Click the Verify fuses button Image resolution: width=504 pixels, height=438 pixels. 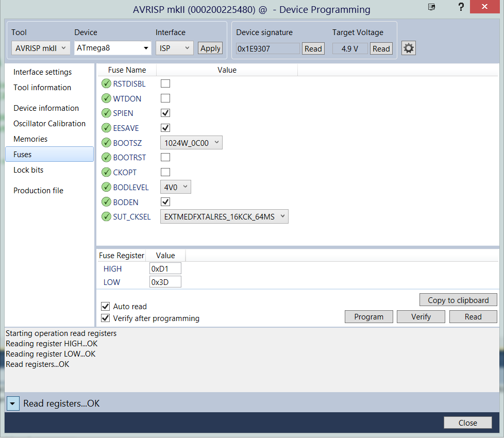(x=421, y=316)
